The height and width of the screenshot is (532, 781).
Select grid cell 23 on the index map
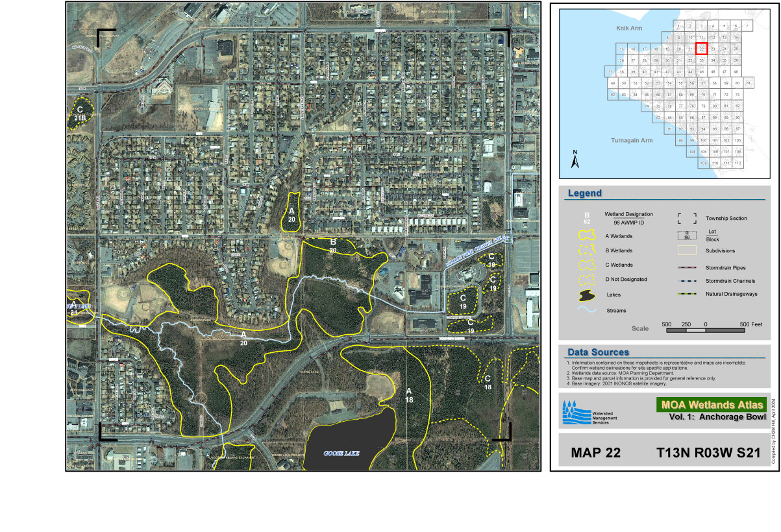pos(713,49)
